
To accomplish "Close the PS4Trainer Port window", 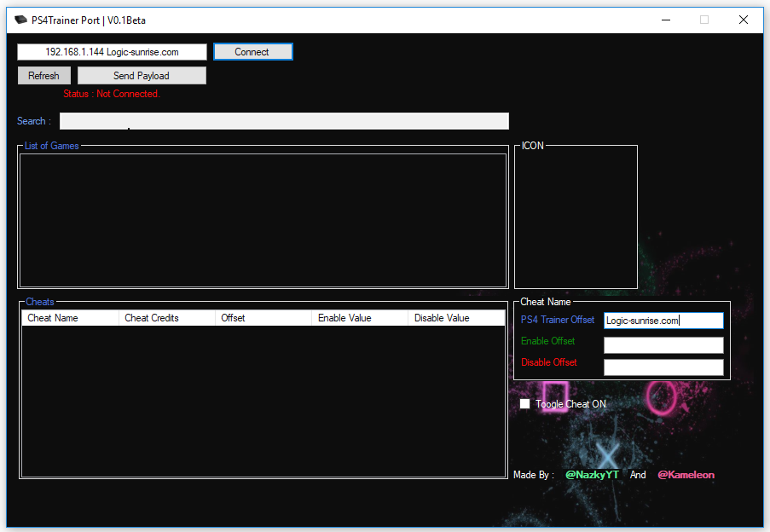I will pyautogui.click(x=744, y=20).
